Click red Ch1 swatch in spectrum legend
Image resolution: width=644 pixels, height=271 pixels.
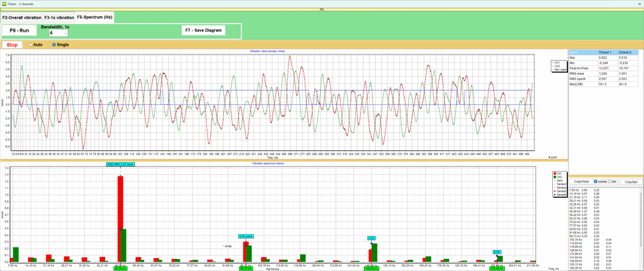(x=555, y=174)
